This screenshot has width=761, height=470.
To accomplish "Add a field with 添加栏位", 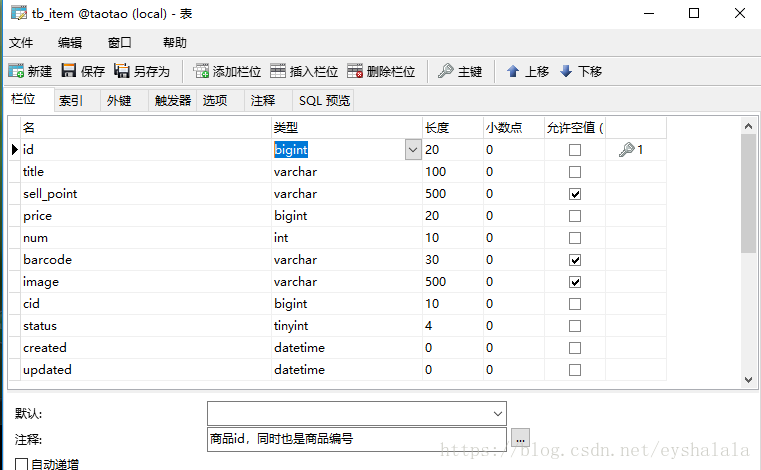I will tap(227, 71).
